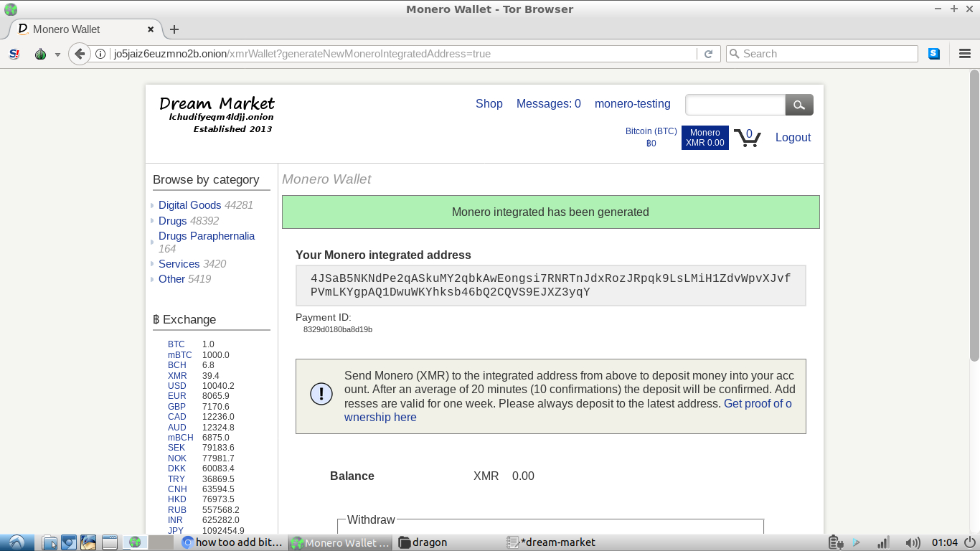Submit search with the magnifier button
Viewport: 980px width, 551px height.
(799, 105)
